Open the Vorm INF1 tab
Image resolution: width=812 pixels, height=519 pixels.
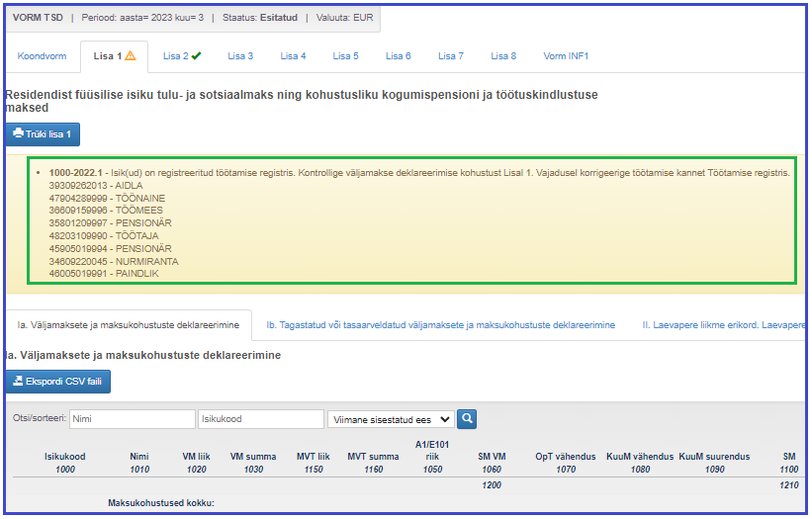pos(566,56)
